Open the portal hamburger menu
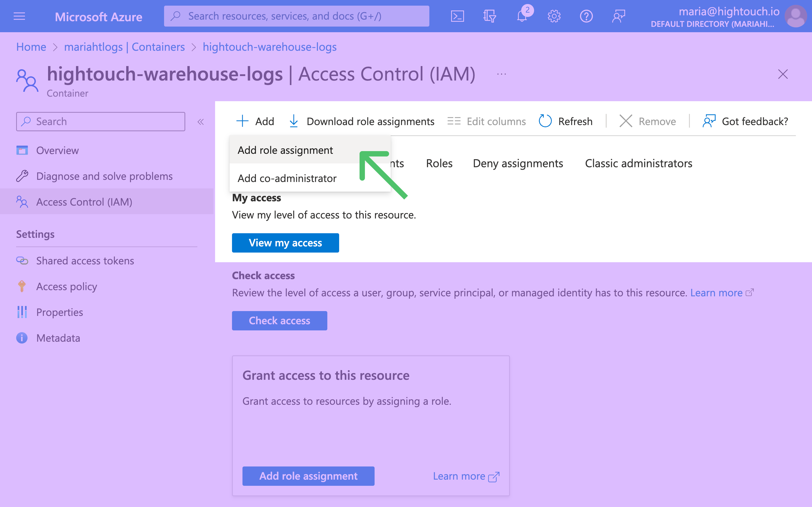This screenshot has width=812, height=507. (19, 16)
